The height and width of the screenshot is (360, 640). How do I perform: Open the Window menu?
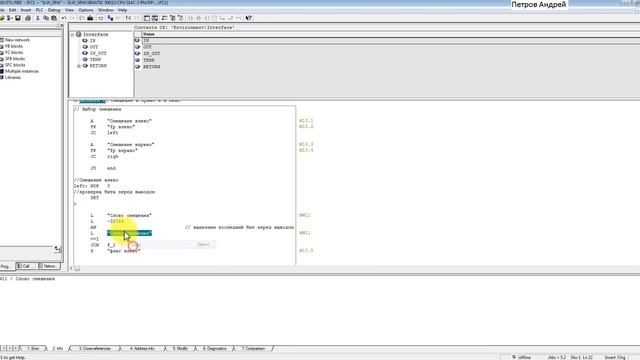click(x=106, y=10)
